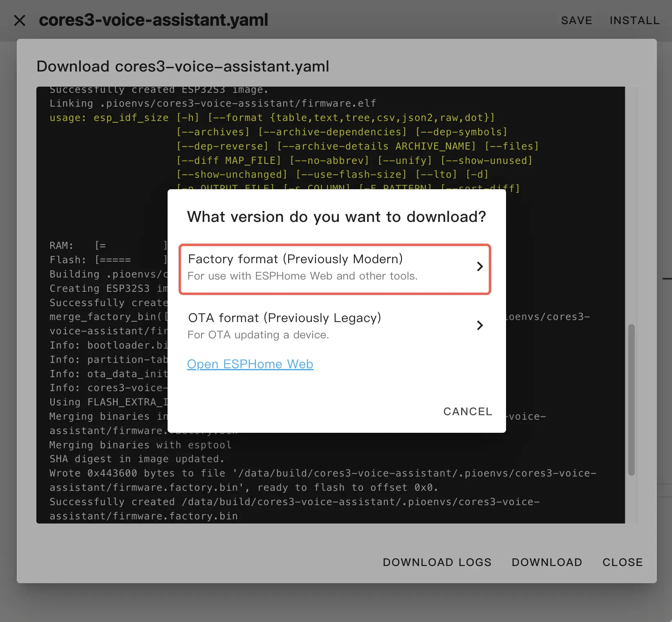Viewport: 672px width, 622px height.
Task: Click the DOWNLOAD button at the bottom
Action: pos(547,562)
